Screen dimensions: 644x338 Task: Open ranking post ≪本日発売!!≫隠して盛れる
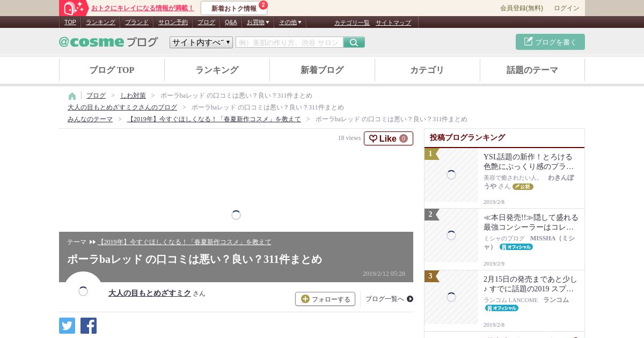531,222
